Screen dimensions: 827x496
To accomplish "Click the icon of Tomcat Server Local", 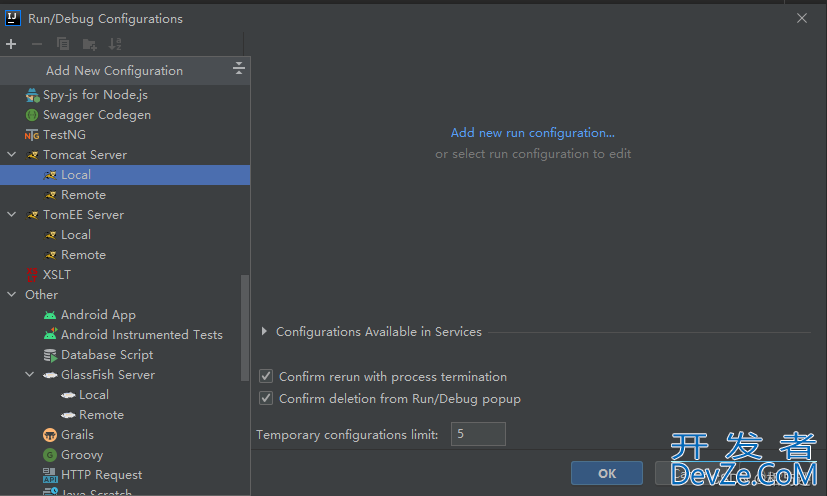I will pyautogui.click(x=51, y=175).
